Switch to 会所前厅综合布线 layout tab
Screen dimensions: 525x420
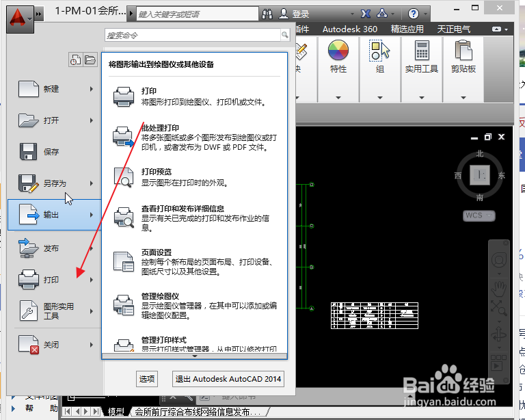[x=198, y=412]
